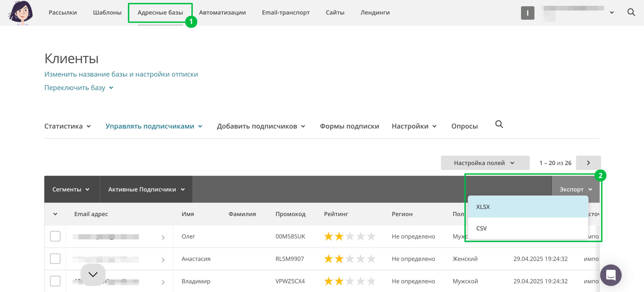The height and width of the screenshot is (292, 644).
Task: Open the Активные Подписчики filter
Action: click(146, 189)
